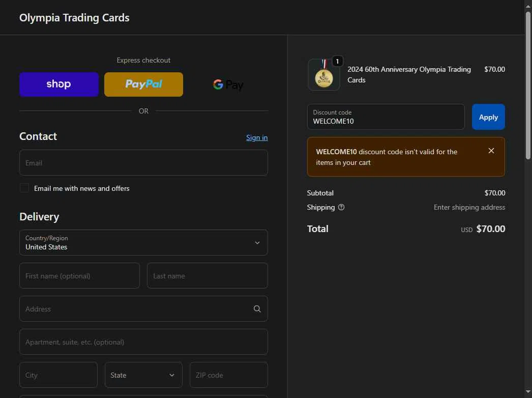Click the Shipping help question mark icon
Image resolution: width=532 pixels, height=398 pixels.
(x=341, y=207)
